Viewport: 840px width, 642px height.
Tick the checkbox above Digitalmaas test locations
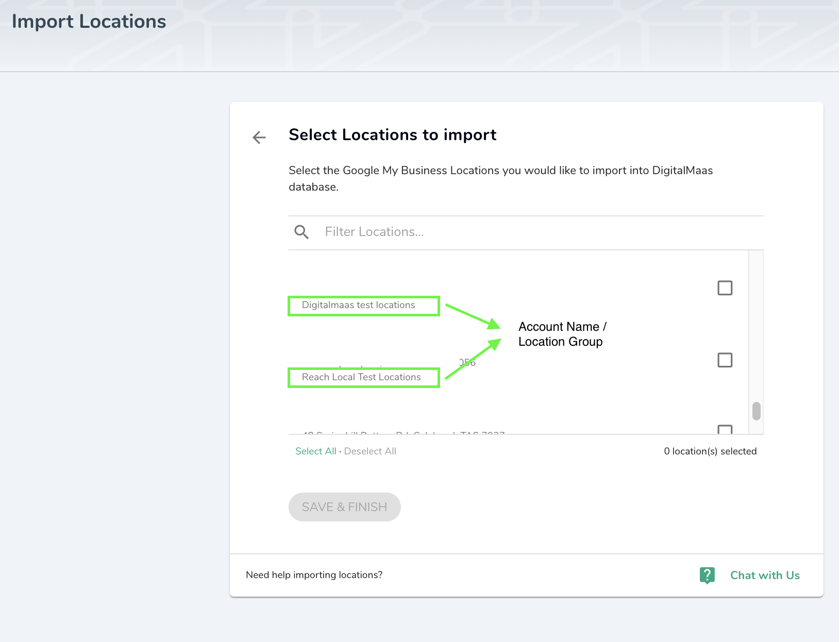pos(725,288)
